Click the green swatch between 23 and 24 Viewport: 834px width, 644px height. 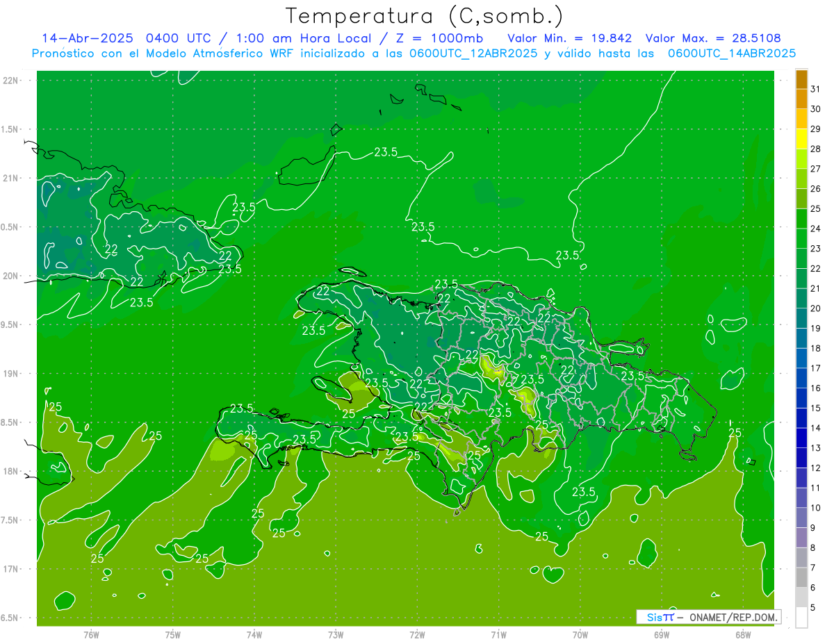(801, 238)
